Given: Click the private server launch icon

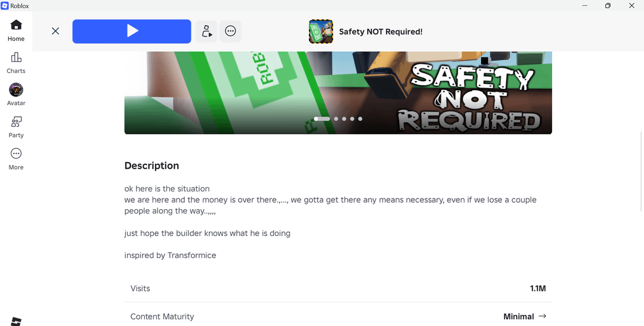Looking at the screenshot, I should point(206,31).
